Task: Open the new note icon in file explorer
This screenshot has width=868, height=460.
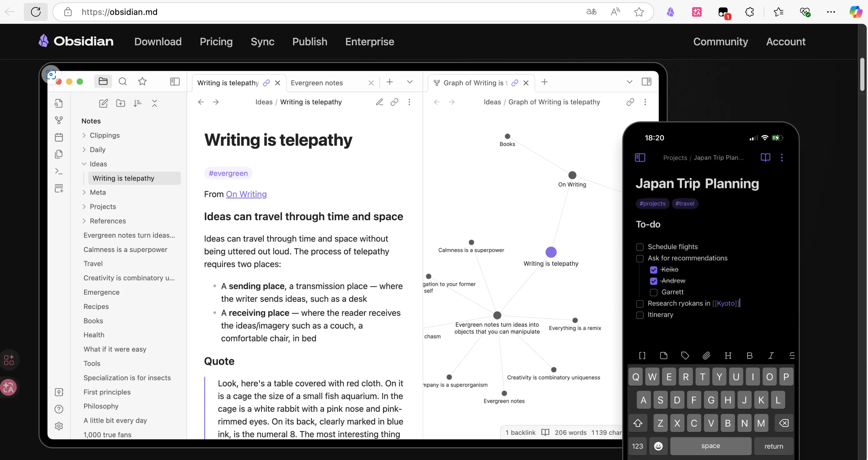Action: point(103,103)
